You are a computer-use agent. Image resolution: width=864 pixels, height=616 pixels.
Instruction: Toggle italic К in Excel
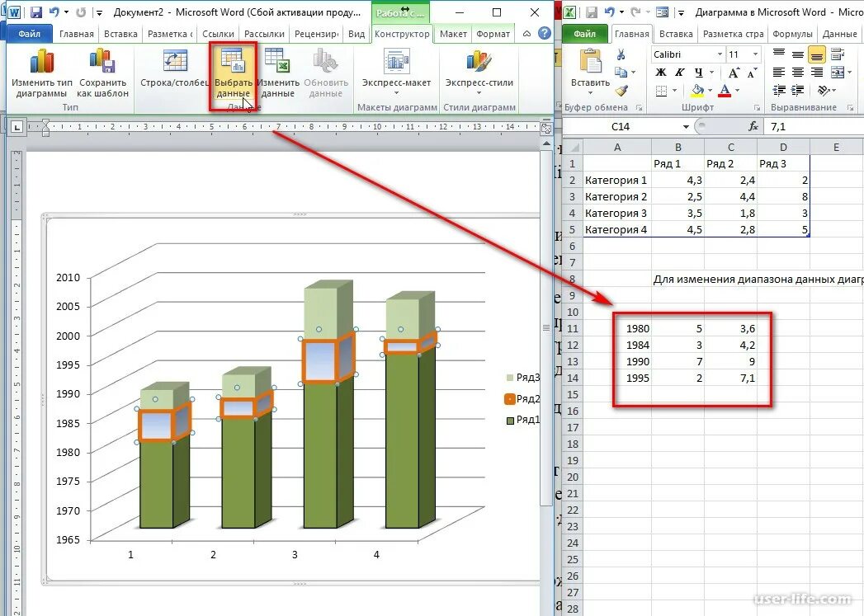click(679, 72)
